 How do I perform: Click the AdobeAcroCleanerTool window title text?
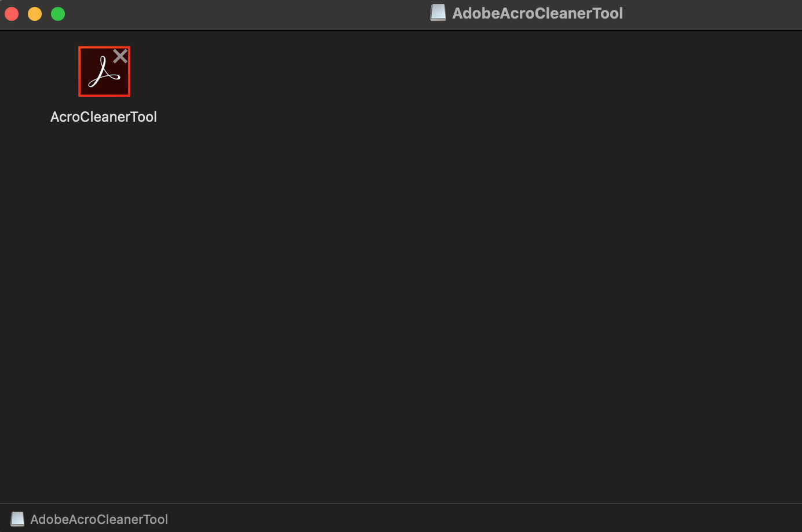(537, 13)
